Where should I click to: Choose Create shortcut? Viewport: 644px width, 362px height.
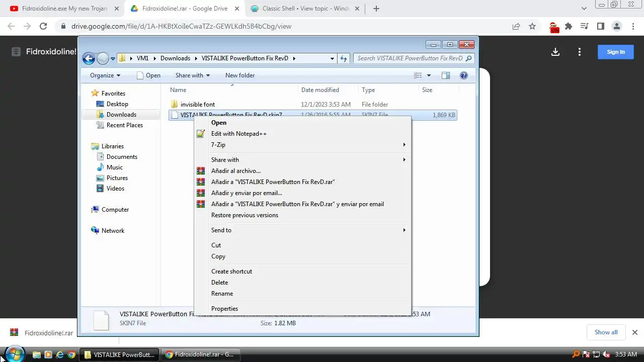303,271
